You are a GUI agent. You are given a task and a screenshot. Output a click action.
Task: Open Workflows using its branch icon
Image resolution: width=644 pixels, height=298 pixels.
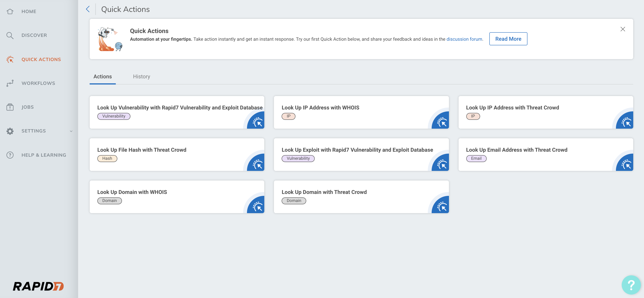point(10,83)
